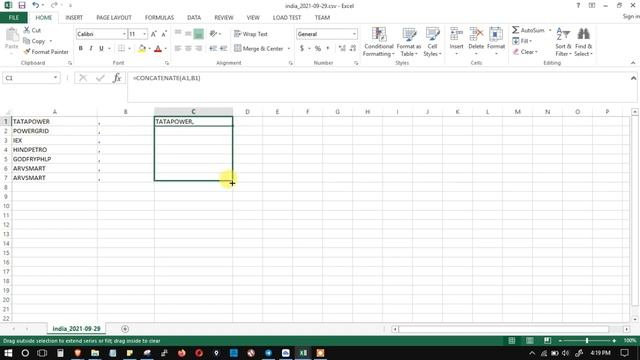Image resolution: width=640 pixels, height=360 pixels.
Task: Apply percent style format
Action: [318, 49]
